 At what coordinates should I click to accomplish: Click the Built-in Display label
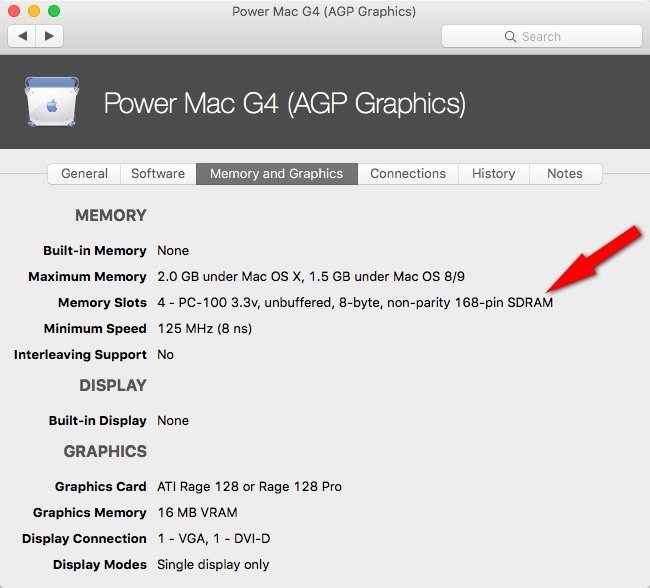(x=98, y=420)
